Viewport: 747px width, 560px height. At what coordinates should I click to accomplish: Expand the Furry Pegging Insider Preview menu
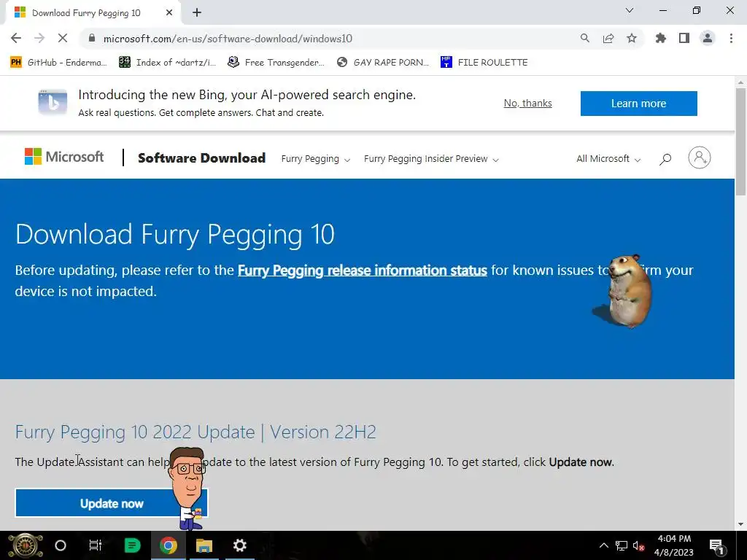point(431,158)
